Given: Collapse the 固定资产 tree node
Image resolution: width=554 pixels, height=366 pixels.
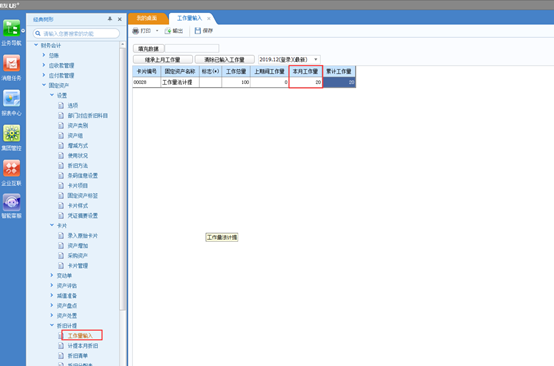Looking at the screenshot, I should 44,85.
